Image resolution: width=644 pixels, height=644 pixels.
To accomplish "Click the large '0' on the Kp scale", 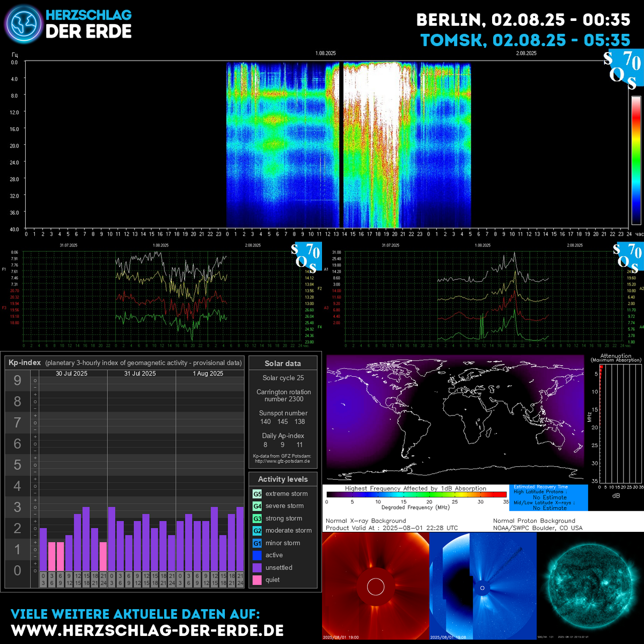I will tap(18, 570).
